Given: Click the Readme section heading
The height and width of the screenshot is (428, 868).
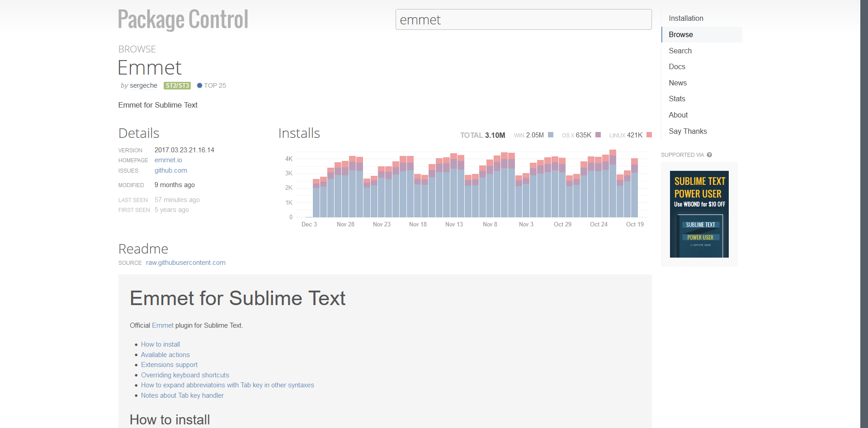Looking at the screenshot, I should (x=143, y=249).
